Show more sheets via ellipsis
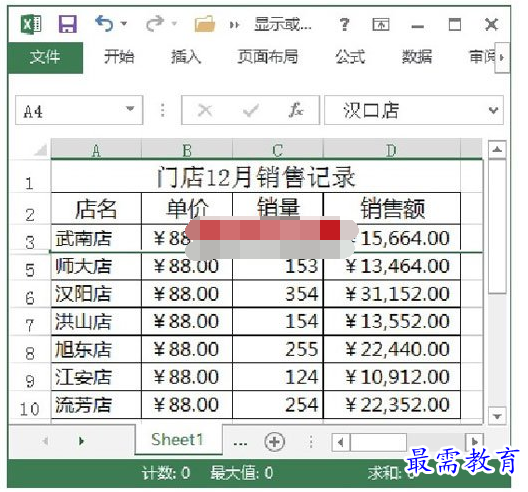 click(x=240, y=443)
